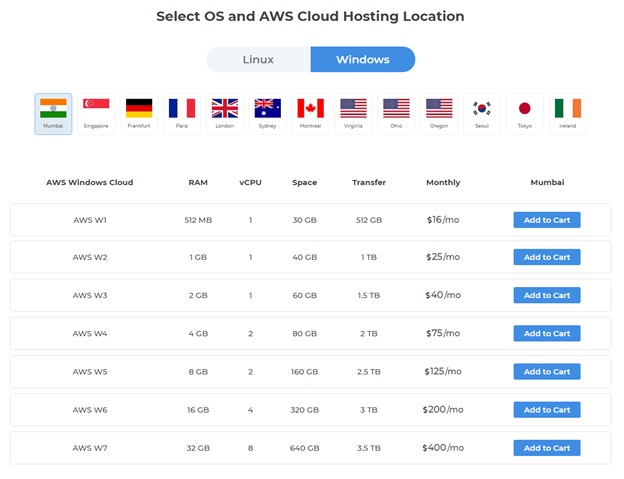Click the 1.5 TB transfer value
624x479 pixels.
(x=369, y=295)
